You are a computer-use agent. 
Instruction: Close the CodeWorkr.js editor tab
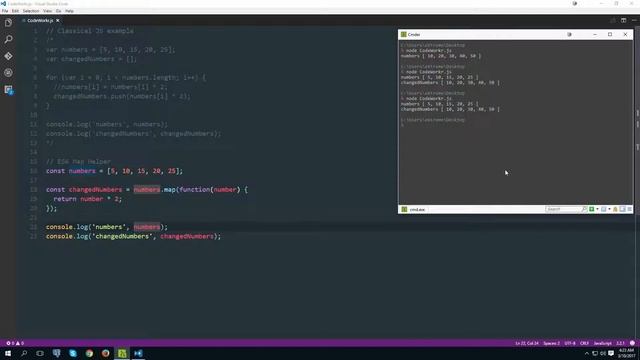(58, 20)
